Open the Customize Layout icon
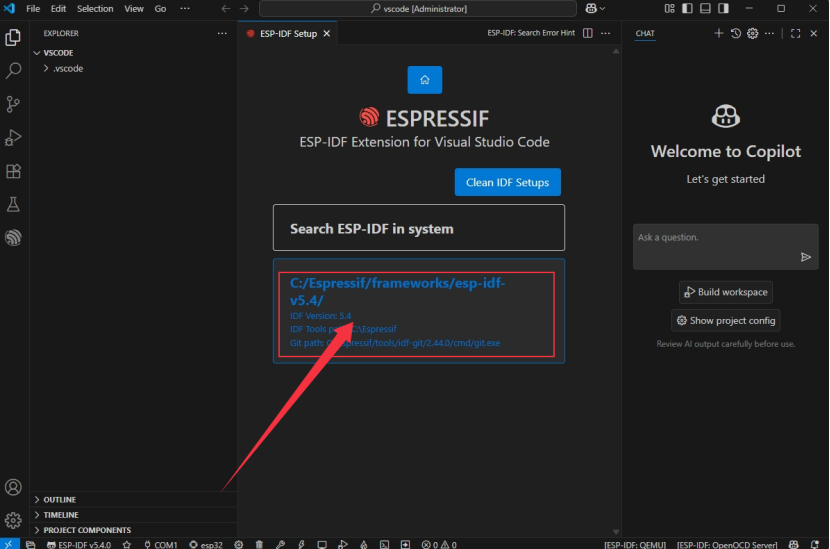 [670, 8]
